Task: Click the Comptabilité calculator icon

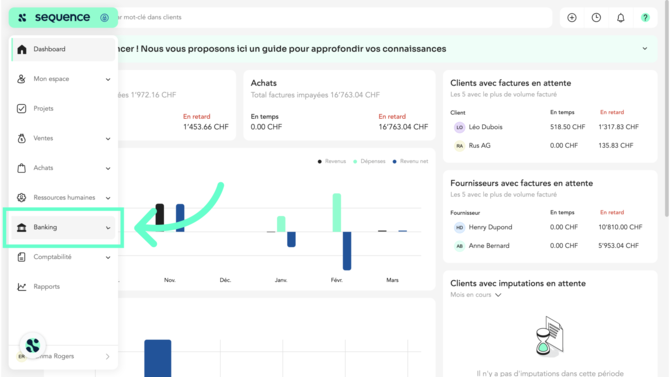Action: [x=21, y=257]
